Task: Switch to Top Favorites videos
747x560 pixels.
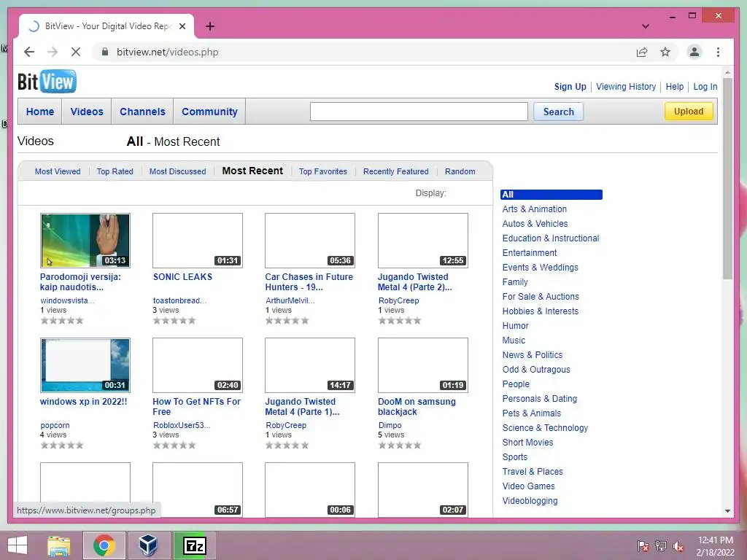Action: 323,171
